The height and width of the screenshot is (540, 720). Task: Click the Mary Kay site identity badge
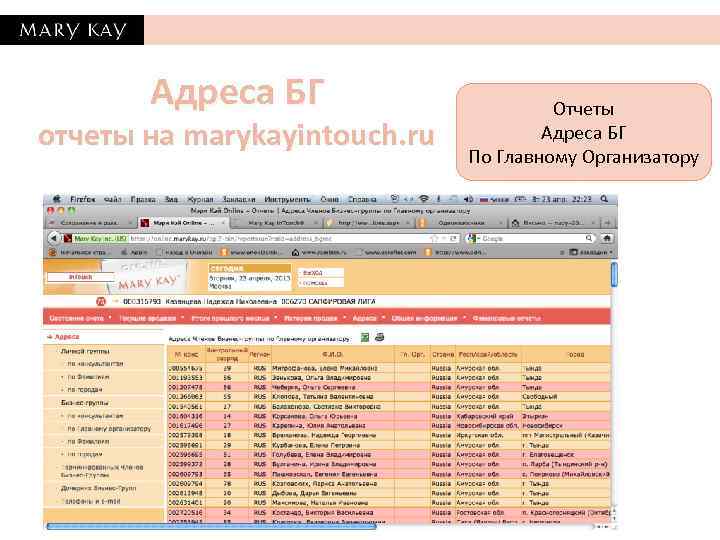(96, 238)
